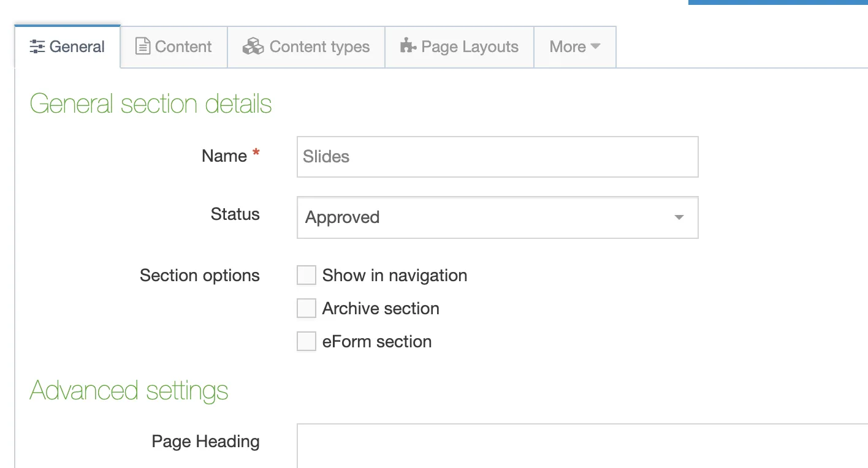Click the Section options label

pyautogui.click(x=200, y=276)
